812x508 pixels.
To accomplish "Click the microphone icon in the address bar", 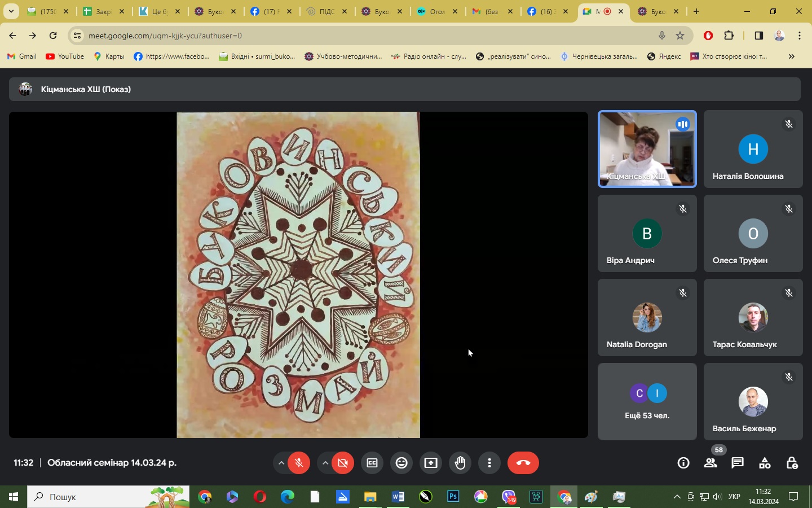I will [x=662, y=36].
